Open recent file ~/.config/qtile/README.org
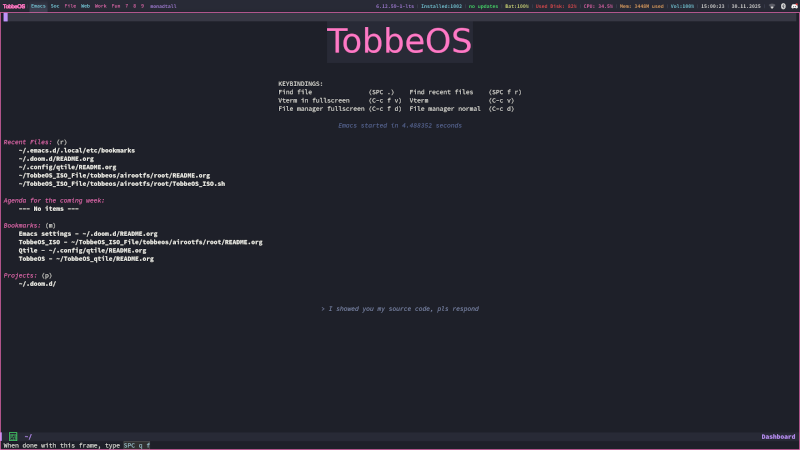 pos(67,167)
